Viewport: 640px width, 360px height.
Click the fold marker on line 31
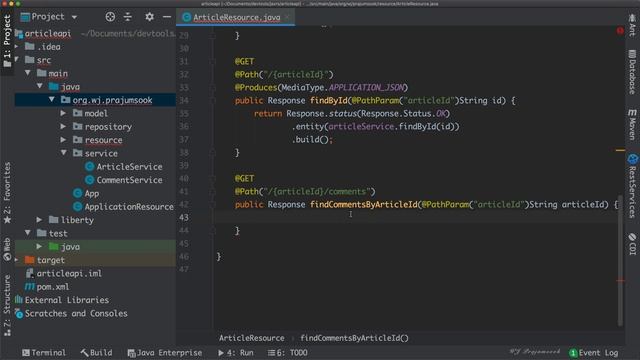coord(212,61)
